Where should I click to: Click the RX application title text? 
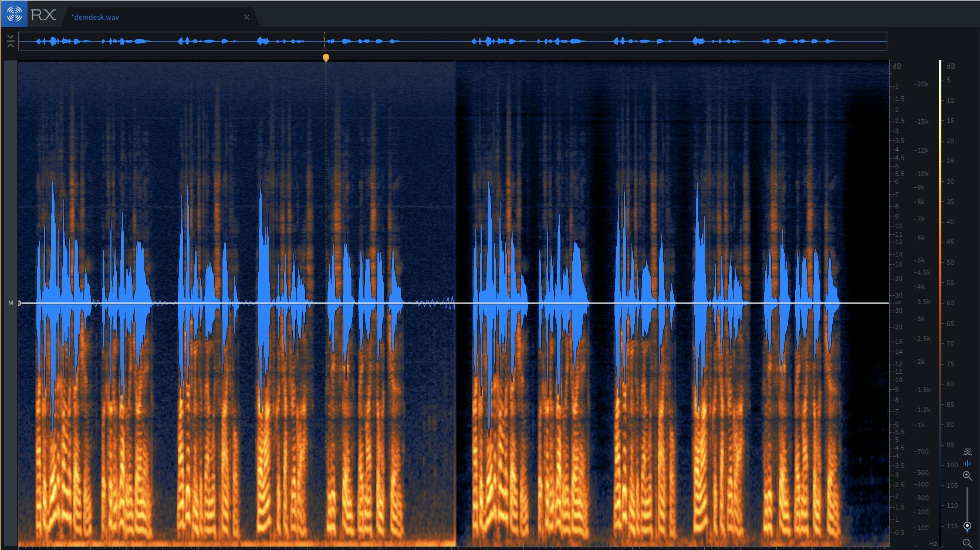coord(43,15)
